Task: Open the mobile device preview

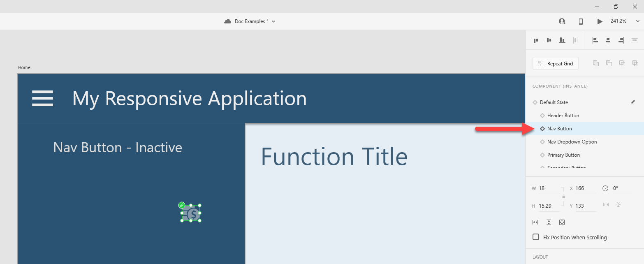Action: point(581,21)
